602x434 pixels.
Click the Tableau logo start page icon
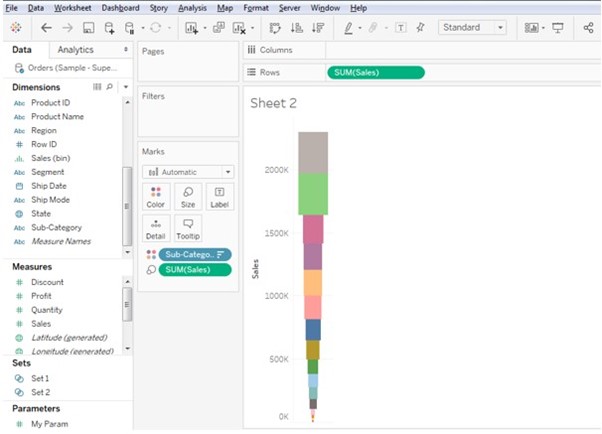16,28
